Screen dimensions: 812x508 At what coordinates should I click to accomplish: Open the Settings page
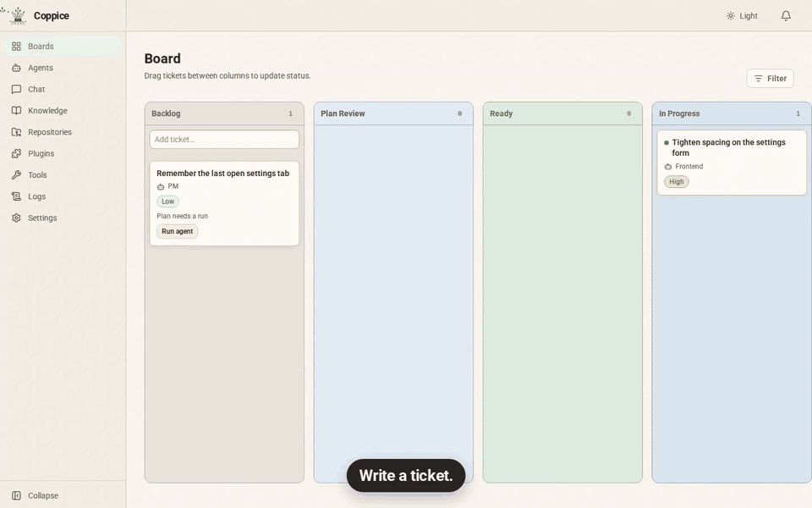pos(63,218)
